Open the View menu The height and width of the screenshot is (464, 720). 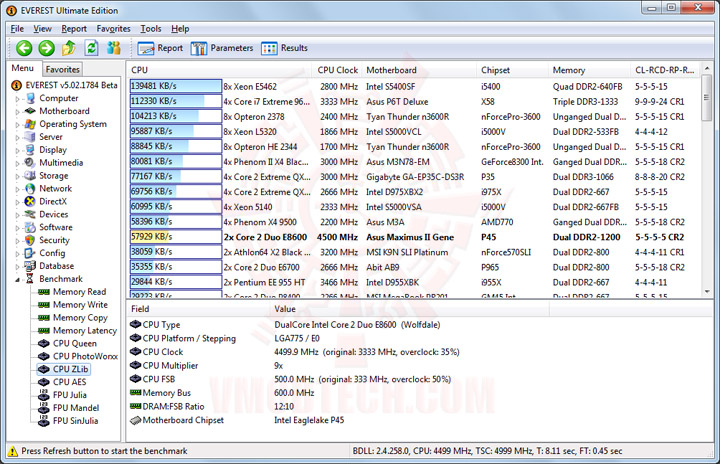(42, 28)
